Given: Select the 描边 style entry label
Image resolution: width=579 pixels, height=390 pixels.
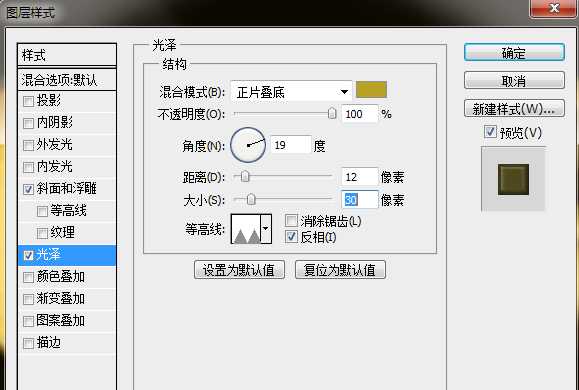Looking at the screenshot, I should coord(48,343).
